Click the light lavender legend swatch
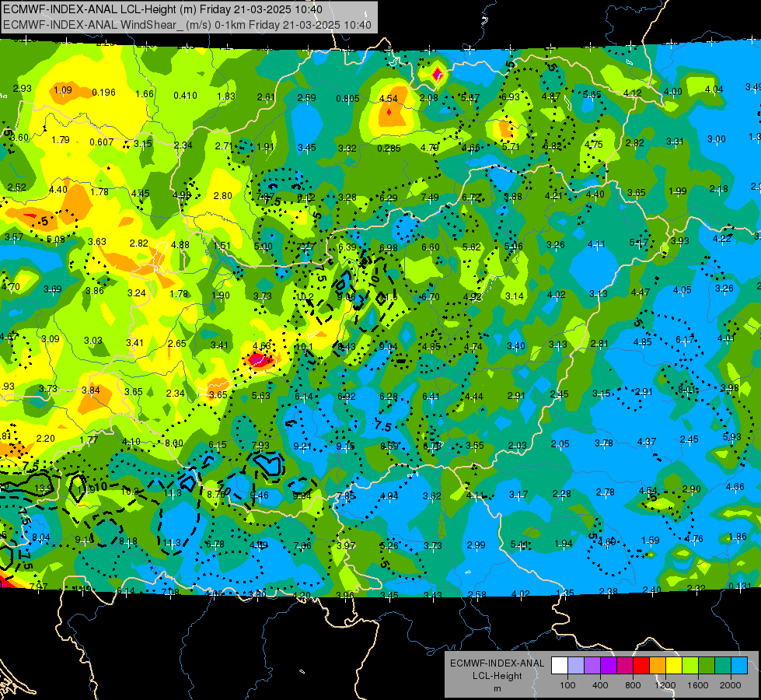The image size is (761, 700). (x=576, y=665)
